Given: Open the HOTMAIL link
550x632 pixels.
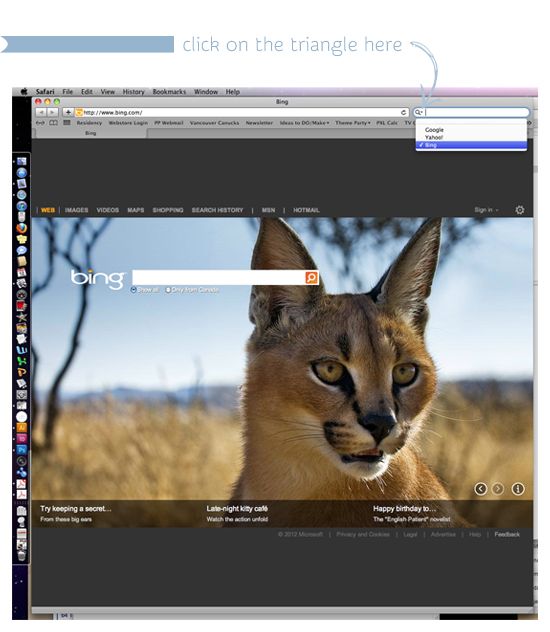Looking at the screenshot, I should tap(306, 210).
